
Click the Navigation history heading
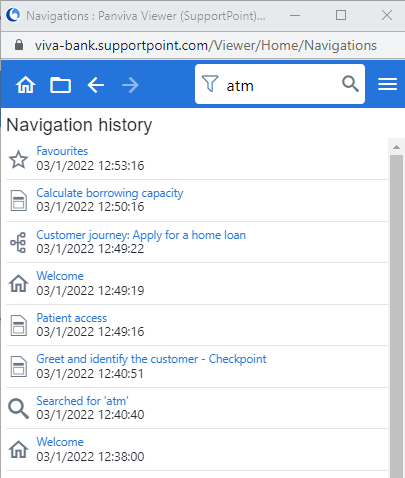(79, 125)
